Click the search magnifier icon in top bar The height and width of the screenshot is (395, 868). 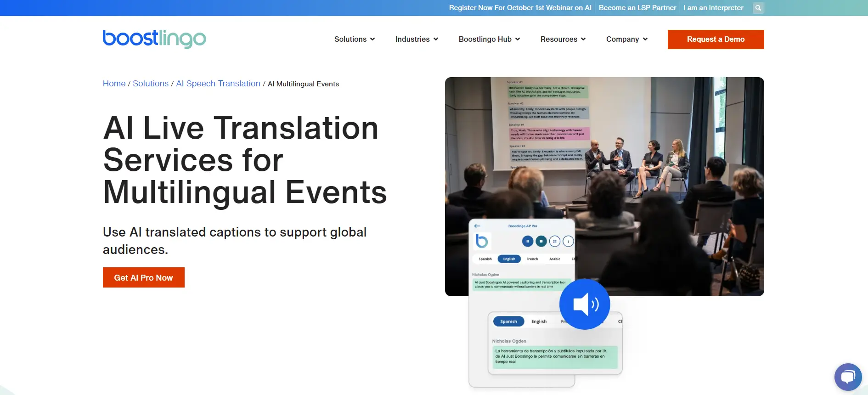coord(758,8)
